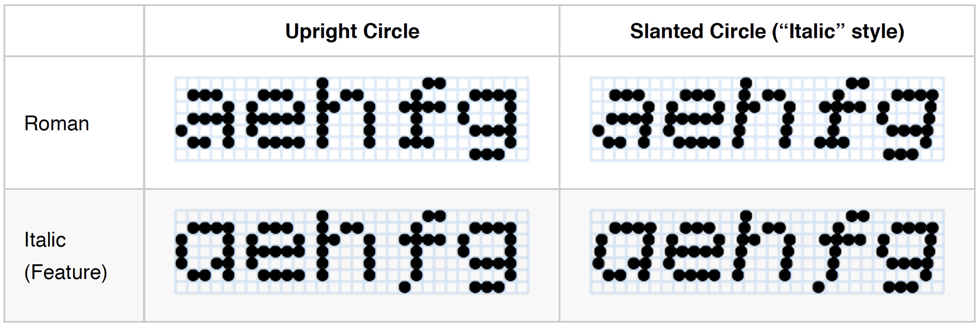Click letter "e" in Italic Slanted Circle sample

click(x=693, y=251)
